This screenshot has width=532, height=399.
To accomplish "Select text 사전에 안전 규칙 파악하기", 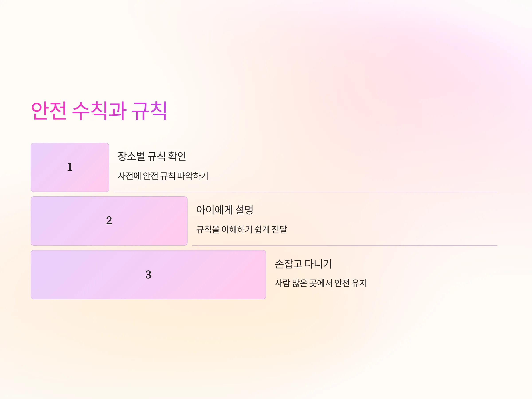I will coord(163,176).
